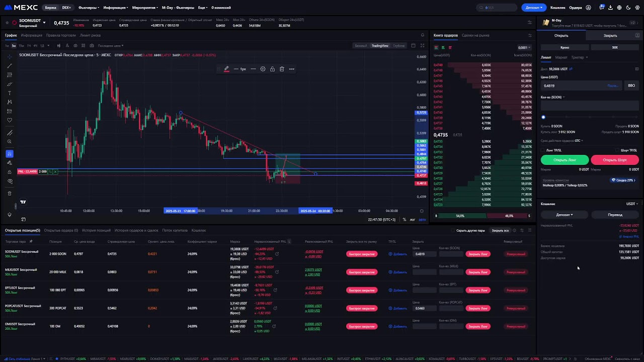Delete selected drawing in floating toolbar
This screenshot has width=644, height=362.
(x=282, y=69)
